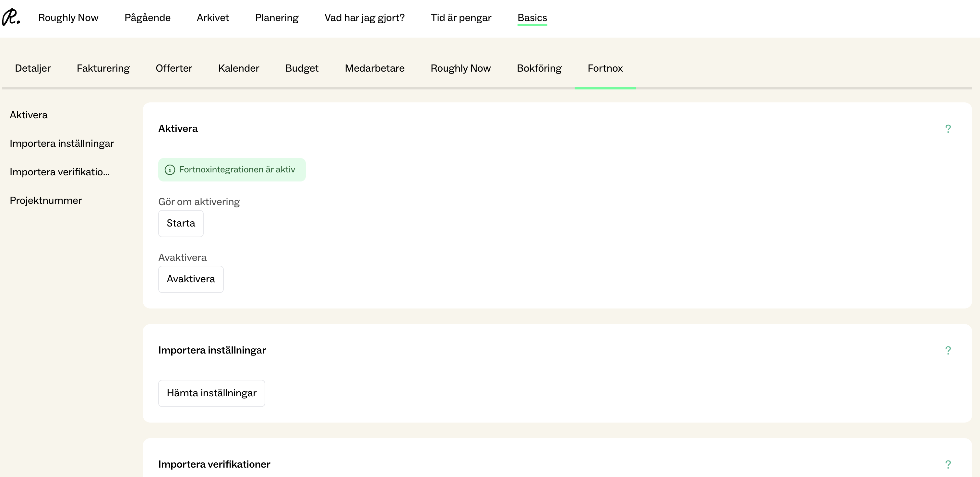This screenshot has height=477, width=980.
Task: Jump to Projektnummer in the sidebar
Action: pyautogui.click(x=46, y=201)
